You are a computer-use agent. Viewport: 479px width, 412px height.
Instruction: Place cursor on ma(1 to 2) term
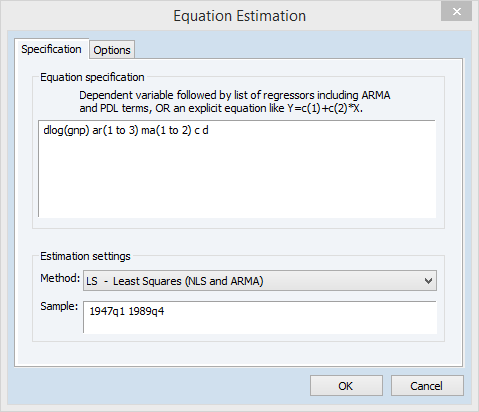(166, 130)
